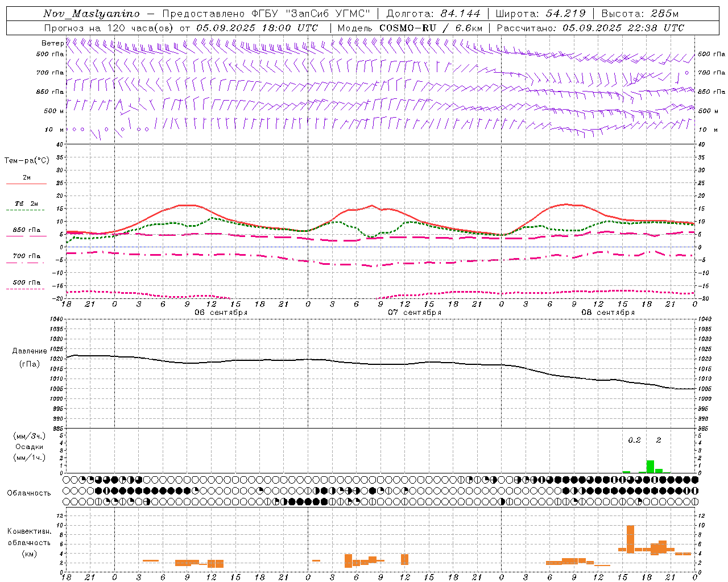Image resolution: width=728 pixels, height=582 pixels.
Task: Click the Тем-ра(°C) temperature panel label
Action: 27,160
